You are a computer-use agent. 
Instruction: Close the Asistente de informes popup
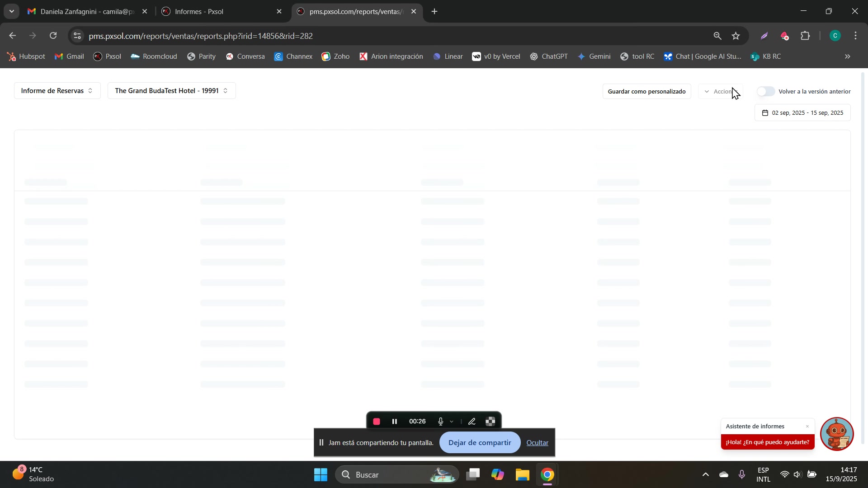(x=807, y=427)
